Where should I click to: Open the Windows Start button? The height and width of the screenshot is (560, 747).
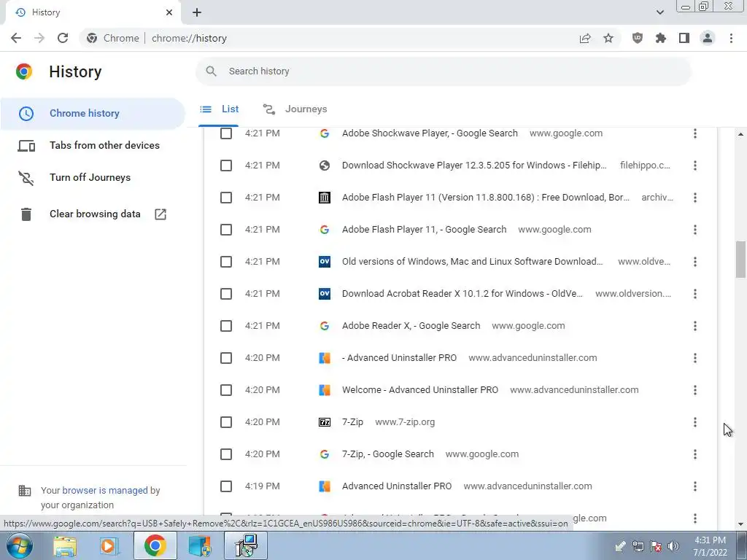click(19, 545)
